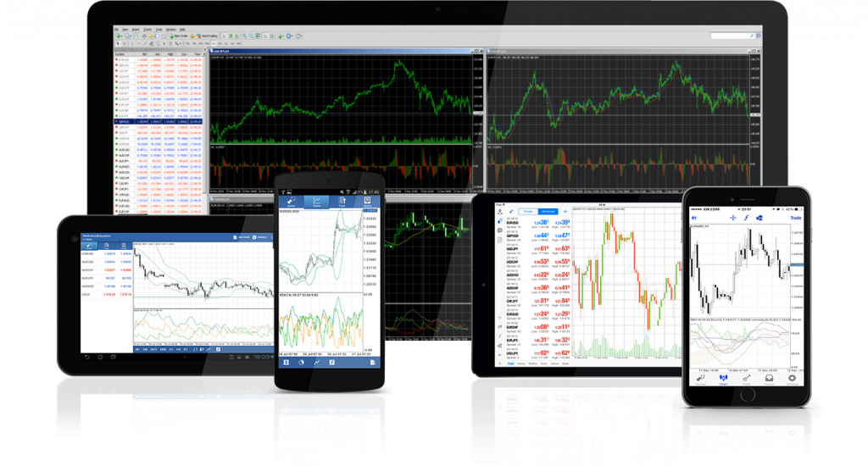The height and width of the screenshot is (466, 868).
Task: Tap the plus icon to add symbol on iPad
Action: point(565,210)
